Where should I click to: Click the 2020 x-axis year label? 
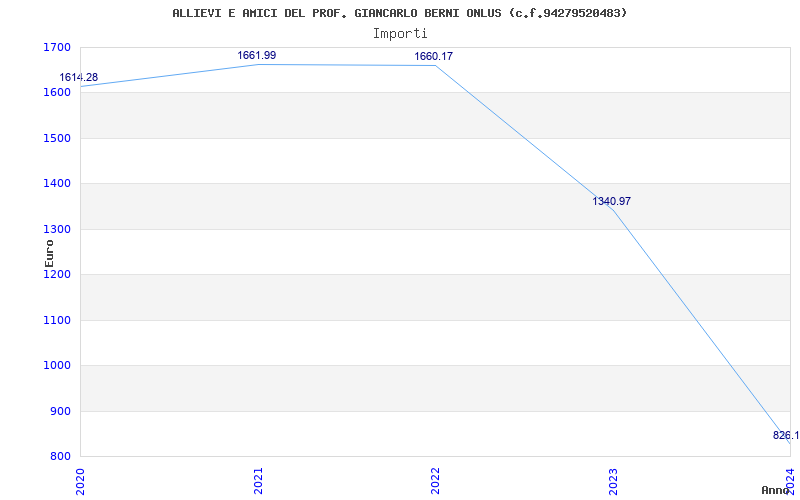(80, 482)
